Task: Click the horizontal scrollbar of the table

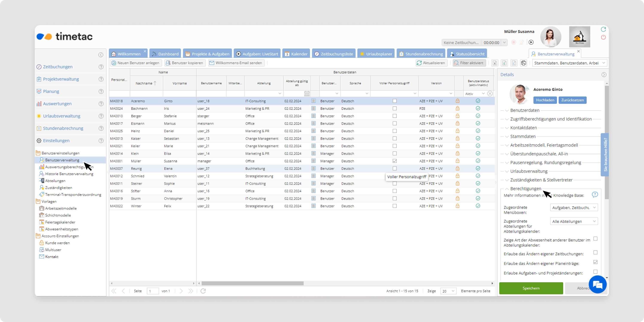Action: (x=252, y=283)
